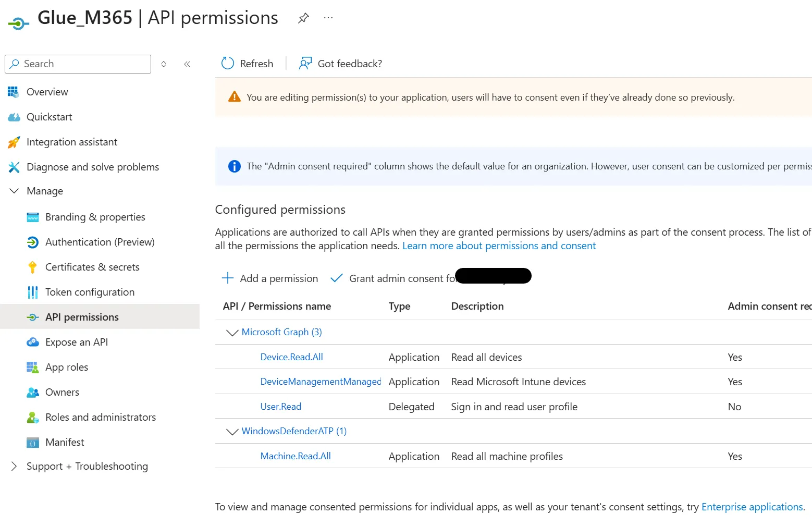Open the Owners page from the sidebar
The image size is (812, 526).
pos(61,392)
